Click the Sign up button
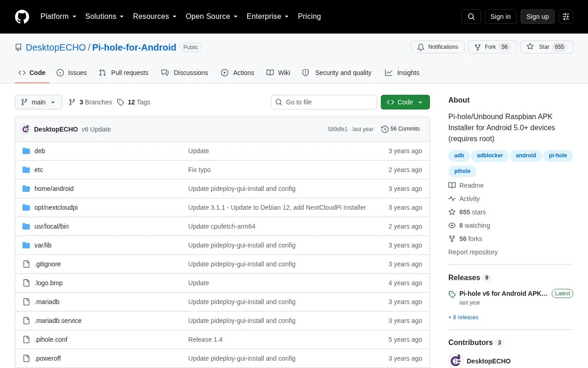588x368 pixels. click(537, 17)
